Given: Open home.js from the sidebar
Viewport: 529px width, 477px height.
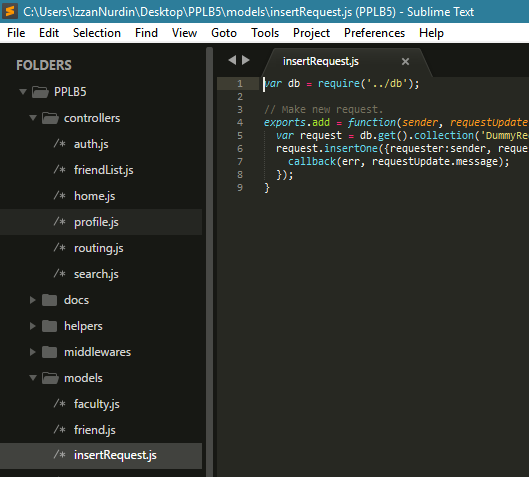Looking at the screenshot, I should click(94, 196).
